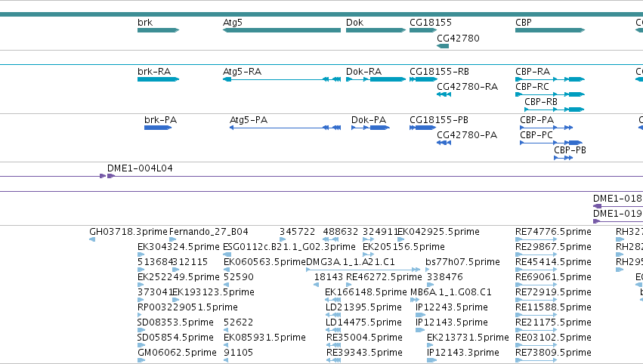
Task: Select the 345722 feature label
Action: [x=297, y=232]
